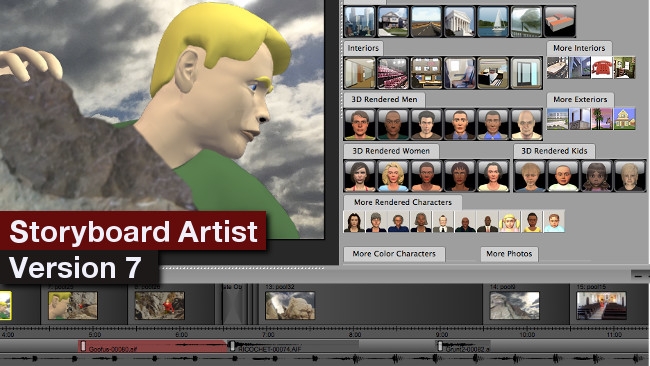Open the Interiors tab
Screen dimensions: 650x366
click(363, 48)
